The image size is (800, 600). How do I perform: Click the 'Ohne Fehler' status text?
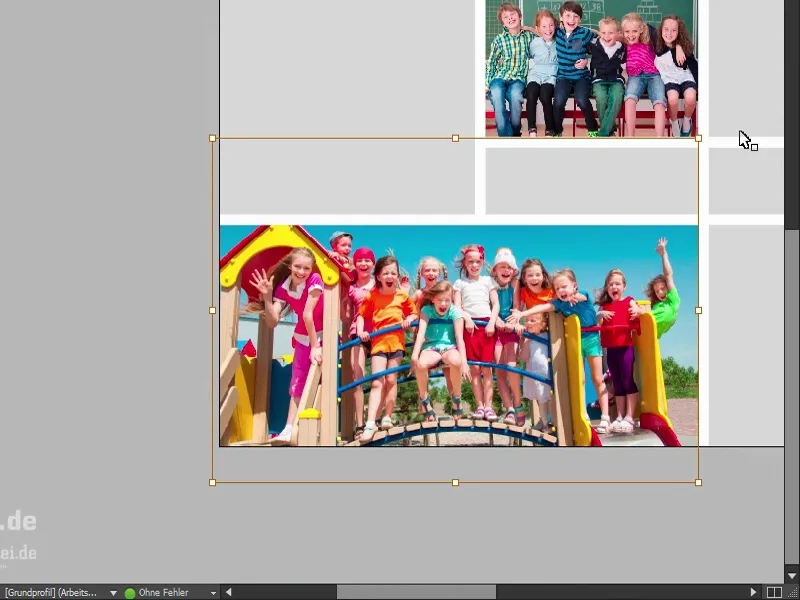point(163,593)
